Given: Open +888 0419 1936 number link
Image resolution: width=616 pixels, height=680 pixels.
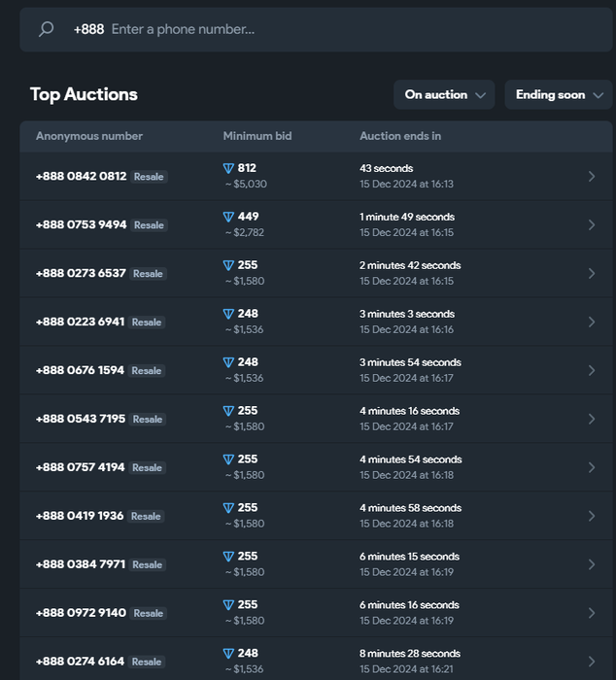Looking at the screenshot, I should click(80, 516).
